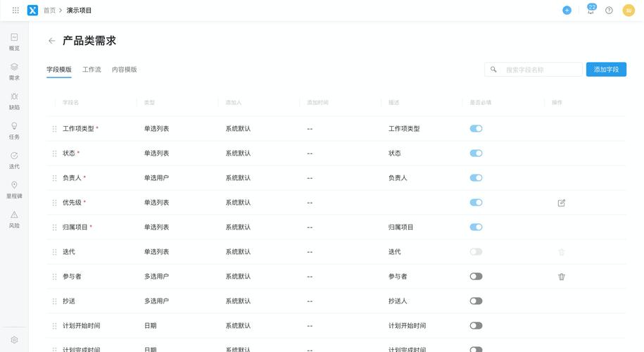Toggle required switch for 状态

coord(476,153)
